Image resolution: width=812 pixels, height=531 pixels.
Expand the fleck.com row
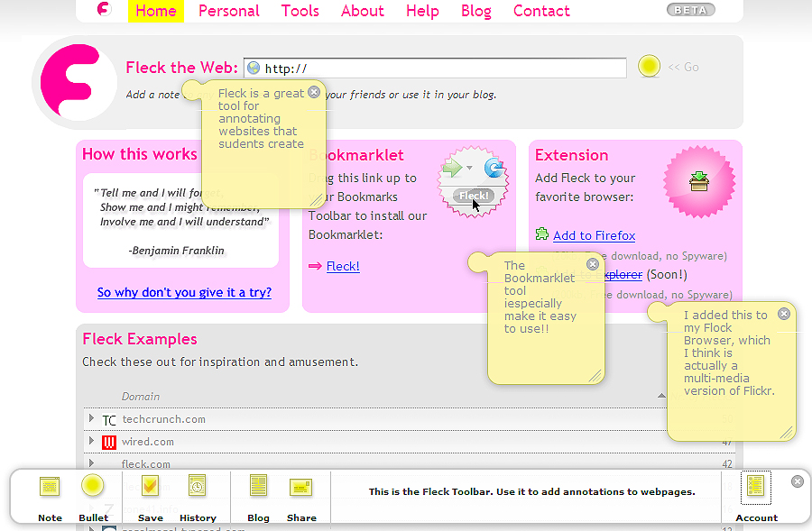click(x=91, y=462)
